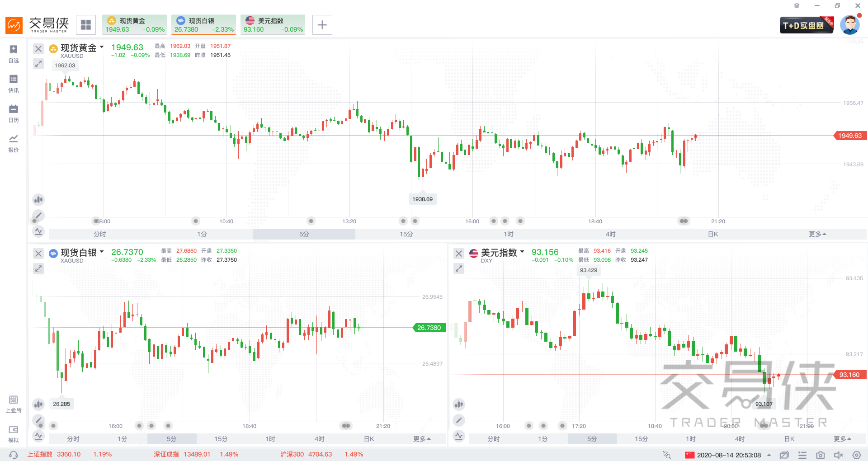Screen dimensions: 868x461
Task: Open the 自选 watchlist in the sidebar
Action: [14, 53]
